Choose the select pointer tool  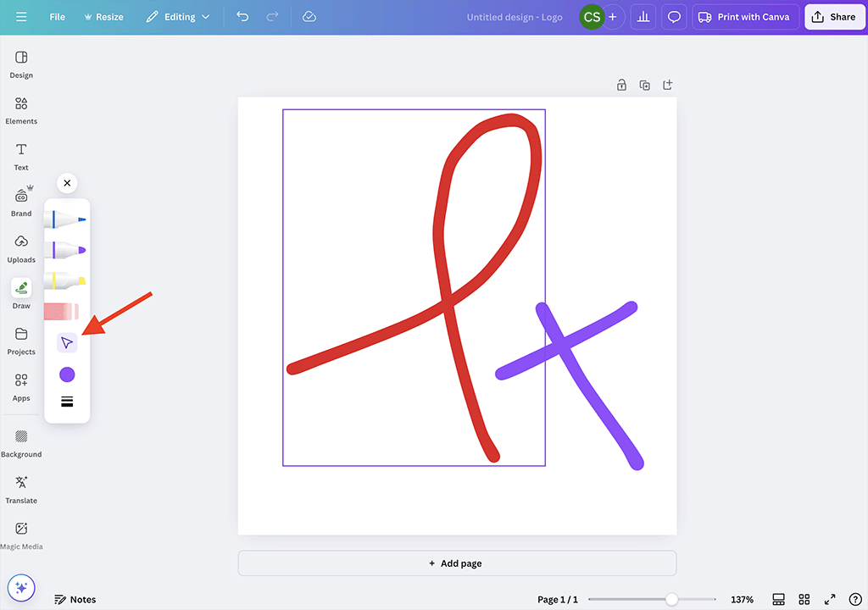click(x=67, y=343)
